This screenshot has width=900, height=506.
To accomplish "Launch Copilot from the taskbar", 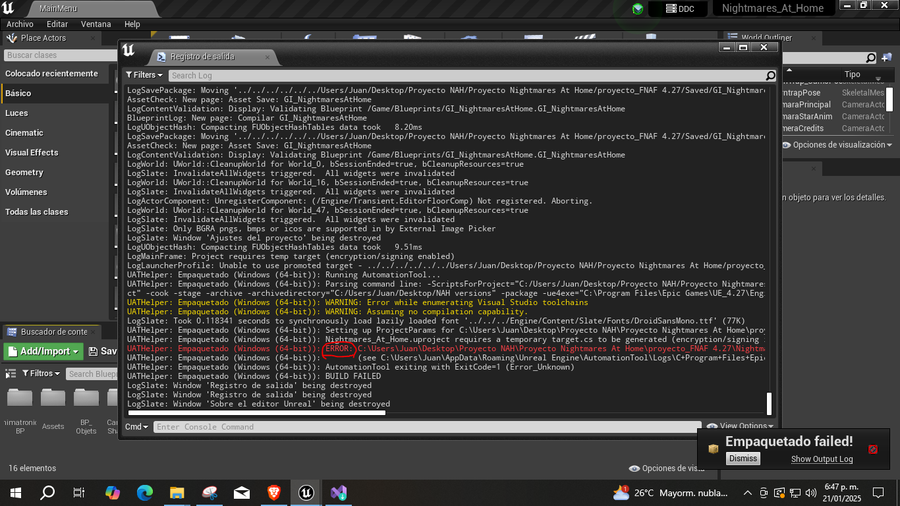I will click(112, 493).
